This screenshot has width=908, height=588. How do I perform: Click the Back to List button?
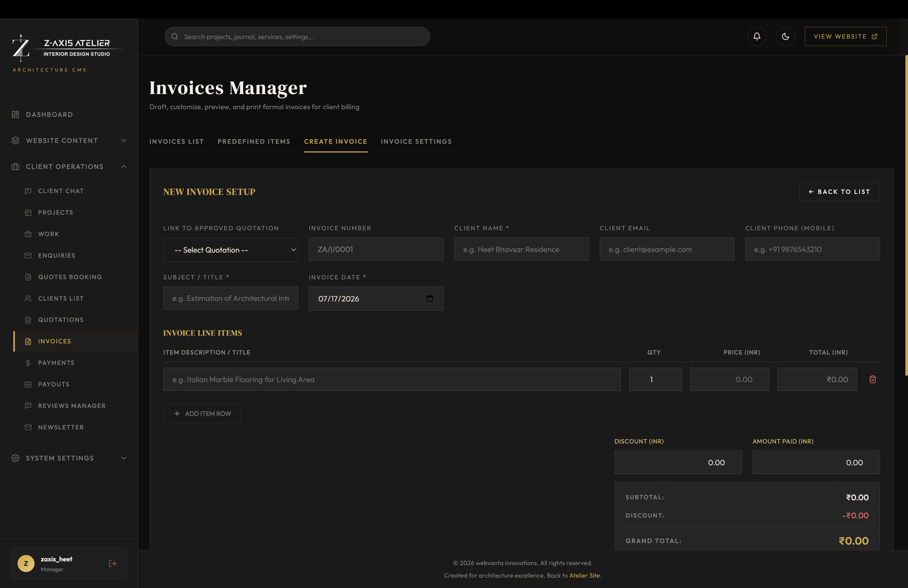click(x=839, y=192)
